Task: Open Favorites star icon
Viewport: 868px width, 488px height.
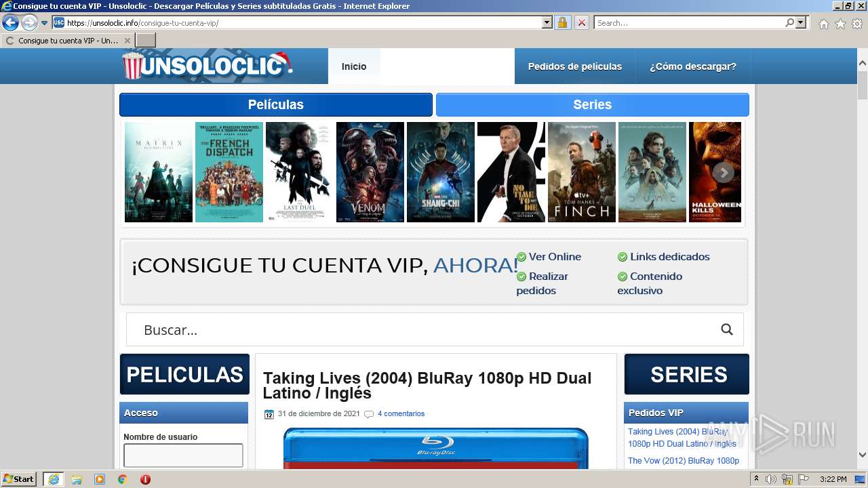Action: click(x=840, y=24)
